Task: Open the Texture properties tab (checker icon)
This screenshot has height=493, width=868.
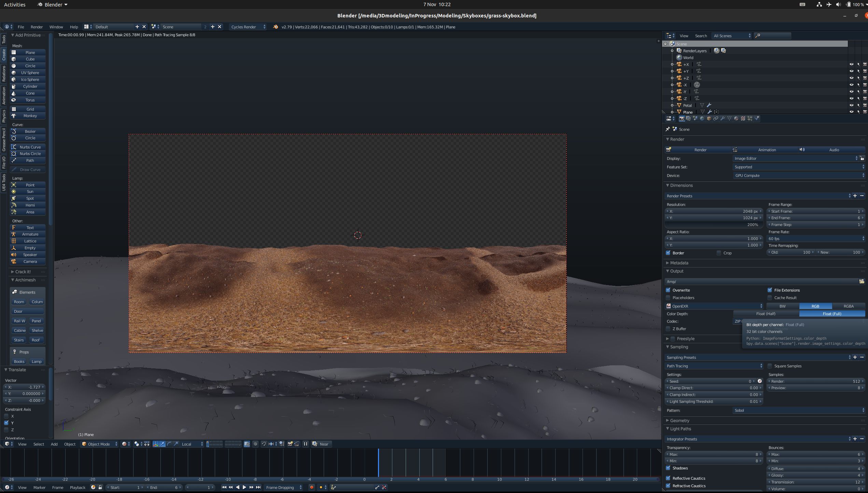Action: click(743, 118)
